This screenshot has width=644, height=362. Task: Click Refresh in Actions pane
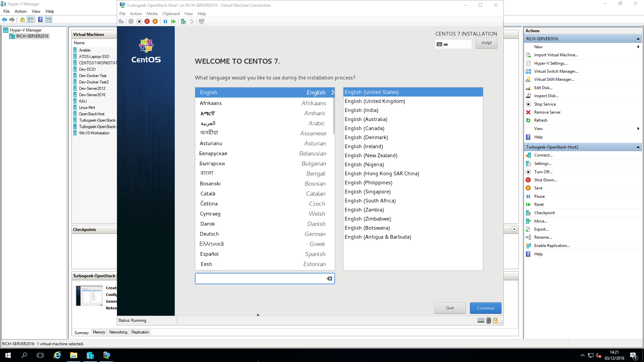click(540, 120)
